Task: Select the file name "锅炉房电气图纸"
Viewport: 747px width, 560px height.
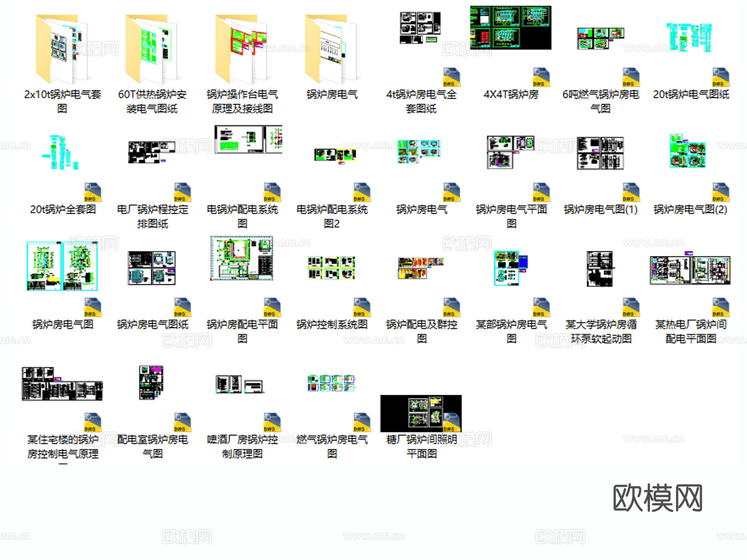Action: (152, 324)
